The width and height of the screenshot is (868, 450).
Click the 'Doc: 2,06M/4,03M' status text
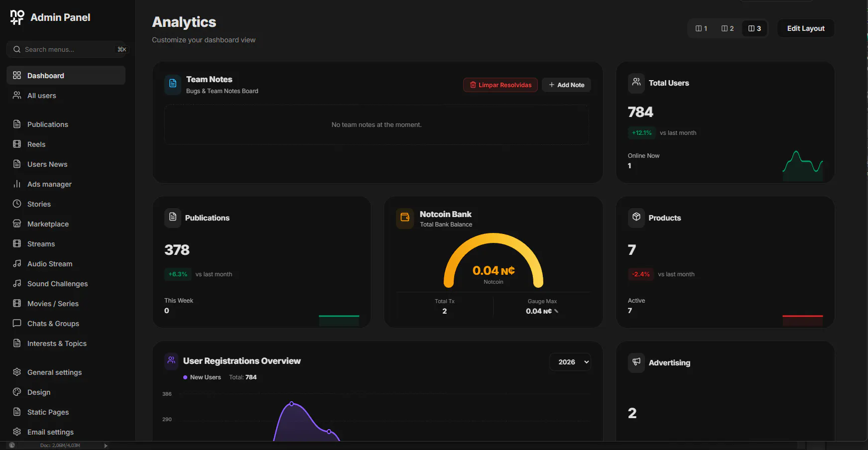(60, 446)
